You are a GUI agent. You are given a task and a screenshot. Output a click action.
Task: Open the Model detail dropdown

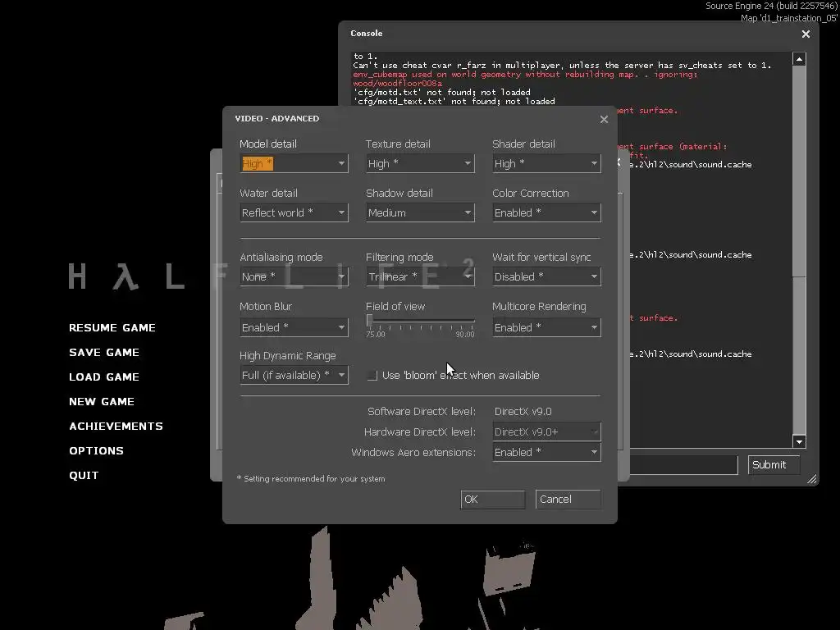(294, 163)
